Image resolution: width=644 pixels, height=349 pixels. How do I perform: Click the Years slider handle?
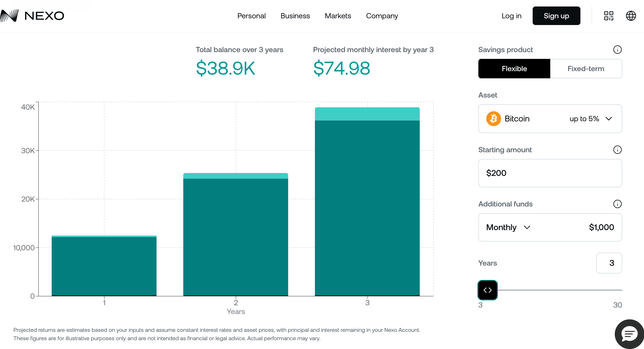(487, 290)
